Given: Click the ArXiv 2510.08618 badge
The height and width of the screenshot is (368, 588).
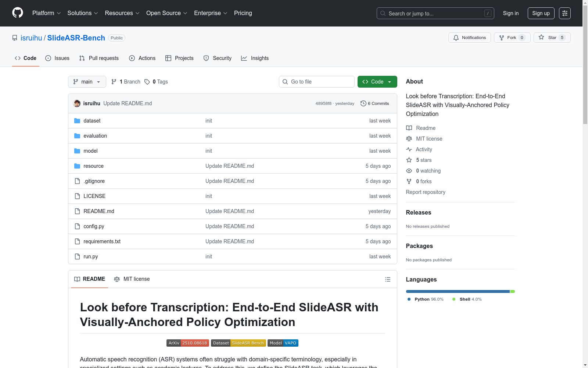Looking at the screenshot, I should tap(188, 343).
